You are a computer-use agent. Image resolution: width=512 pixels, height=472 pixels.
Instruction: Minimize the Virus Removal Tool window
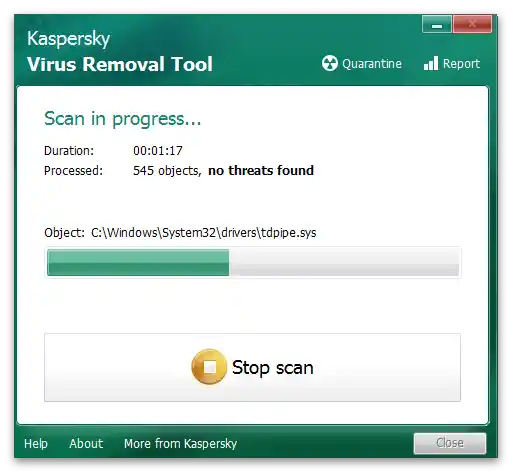(437, 24)
